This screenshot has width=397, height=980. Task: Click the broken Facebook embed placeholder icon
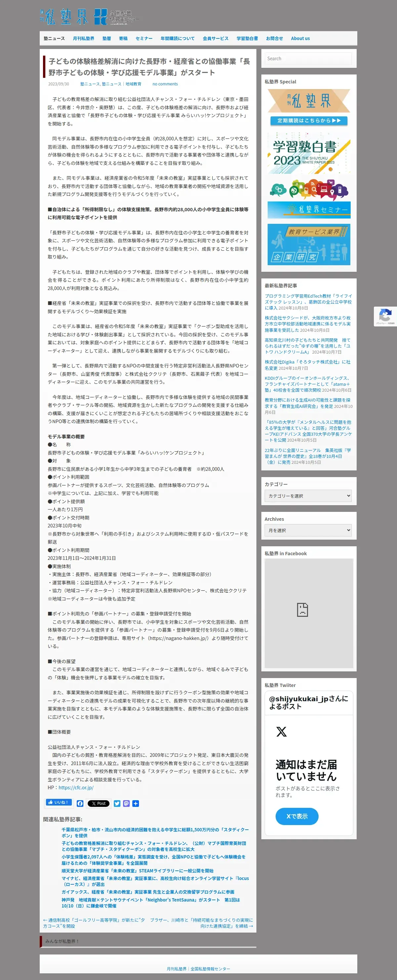[x=302, y=610]
